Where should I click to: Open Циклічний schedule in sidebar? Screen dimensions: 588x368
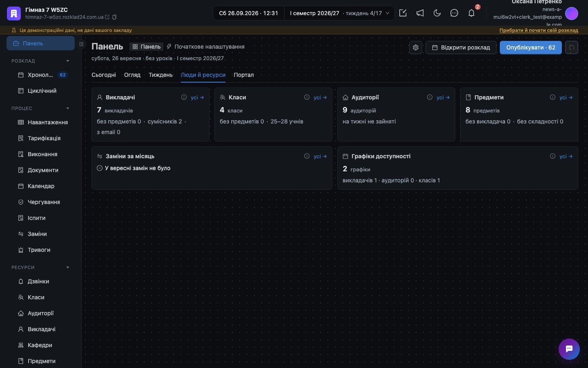pyautogui.click(x=40, y=91)
